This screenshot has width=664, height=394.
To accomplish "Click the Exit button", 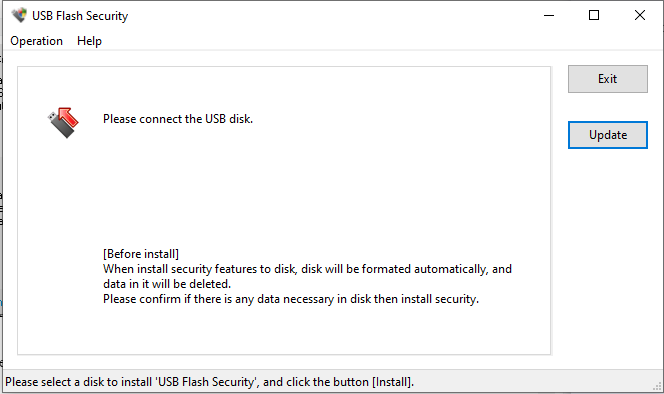I will [x=608, y=79].
